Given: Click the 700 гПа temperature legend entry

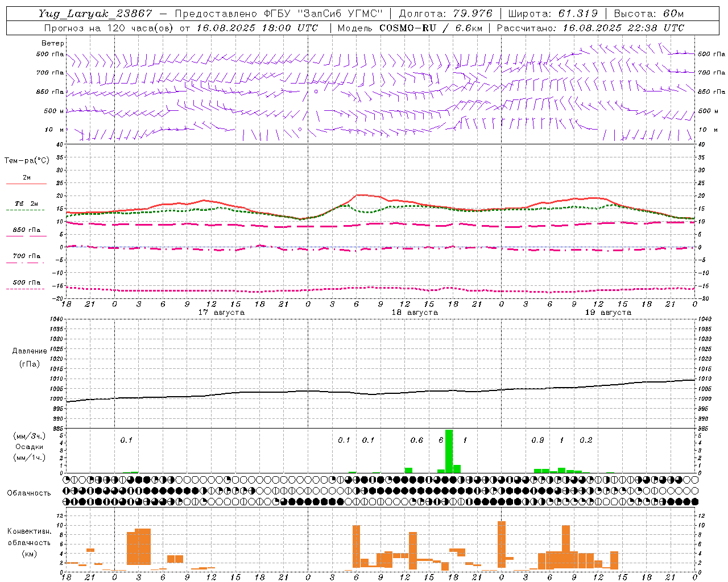Looking at the screenshot, I should [26, 257].
